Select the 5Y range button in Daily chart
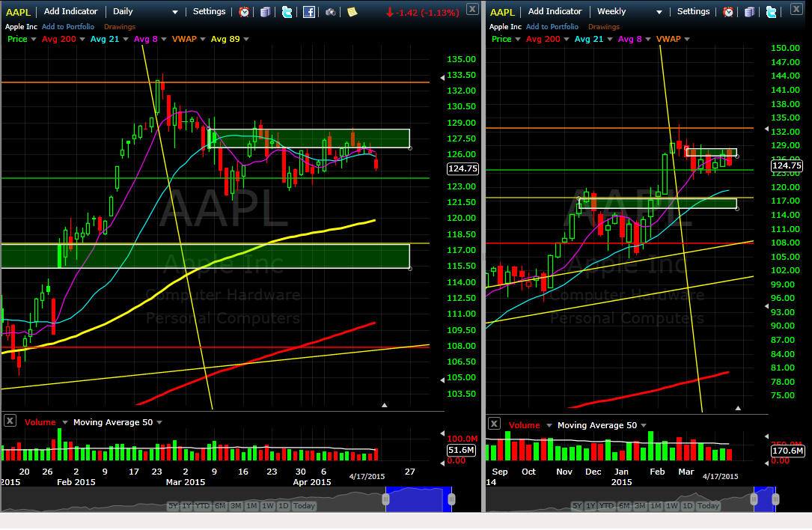This screenshot has height=530, width=812. click(173, 506)
